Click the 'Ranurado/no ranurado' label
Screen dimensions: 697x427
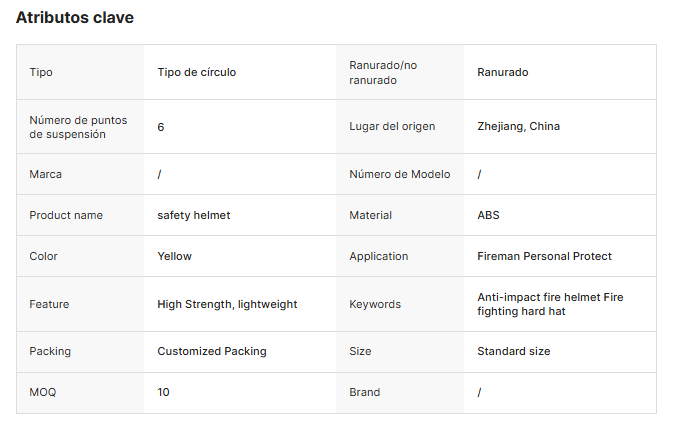tap(383, 72)
